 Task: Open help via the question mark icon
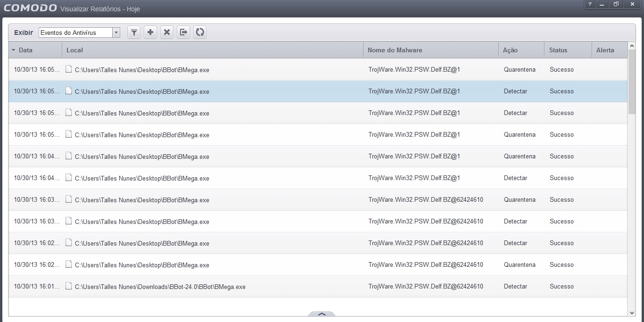coord(590,4)
